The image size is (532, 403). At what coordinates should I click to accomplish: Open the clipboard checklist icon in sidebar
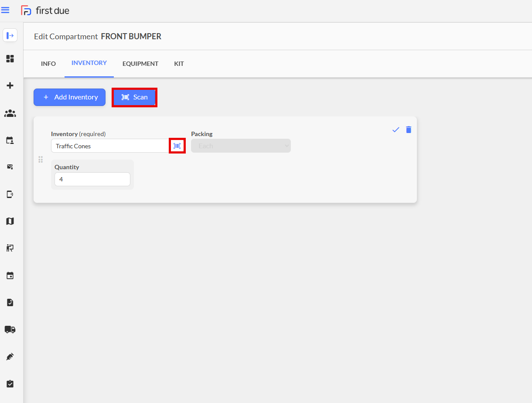10,384
